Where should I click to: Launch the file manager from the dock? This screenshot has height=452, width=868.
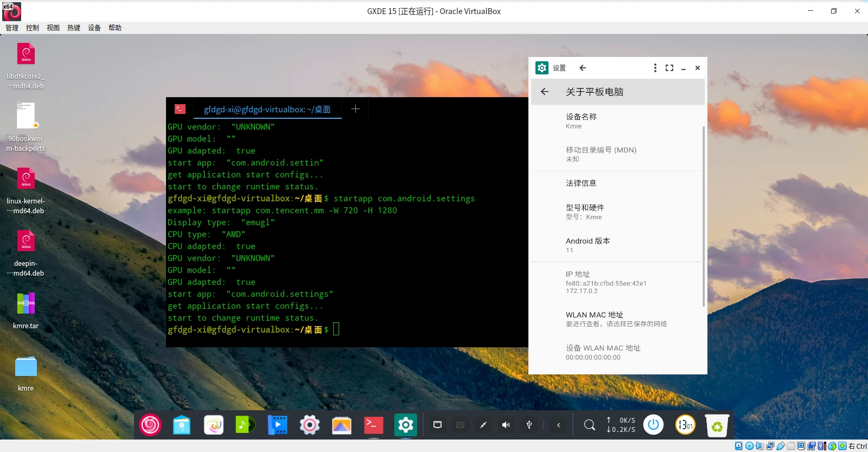[x=182, y=425]
